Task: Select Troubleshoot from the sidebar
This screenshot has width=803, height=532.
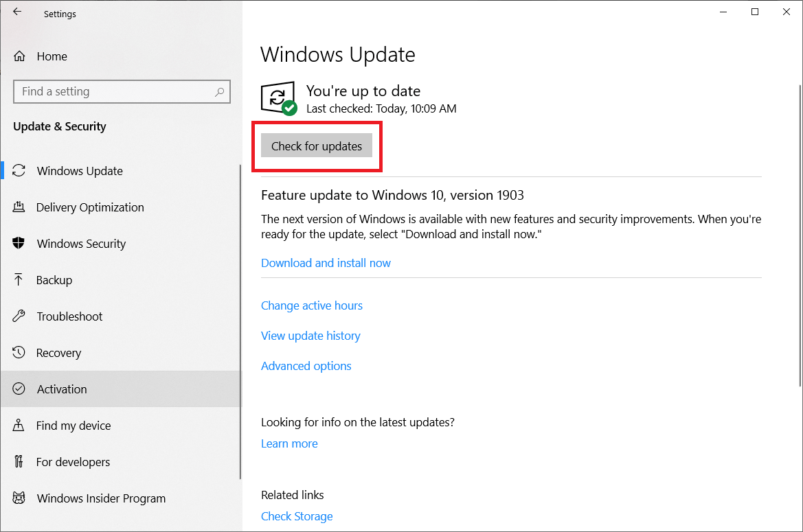Action: [x=121, y=316]
